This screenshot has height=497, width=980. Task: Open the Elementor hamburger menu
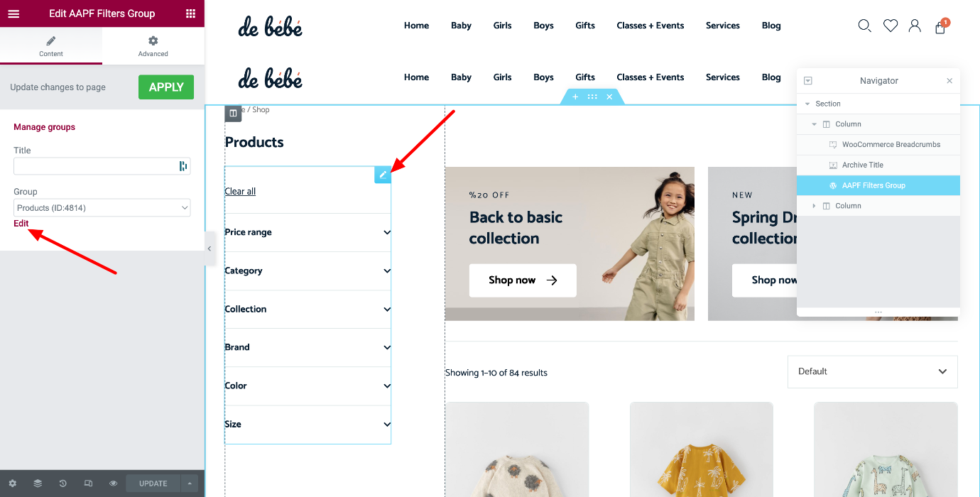click(13, 13)
